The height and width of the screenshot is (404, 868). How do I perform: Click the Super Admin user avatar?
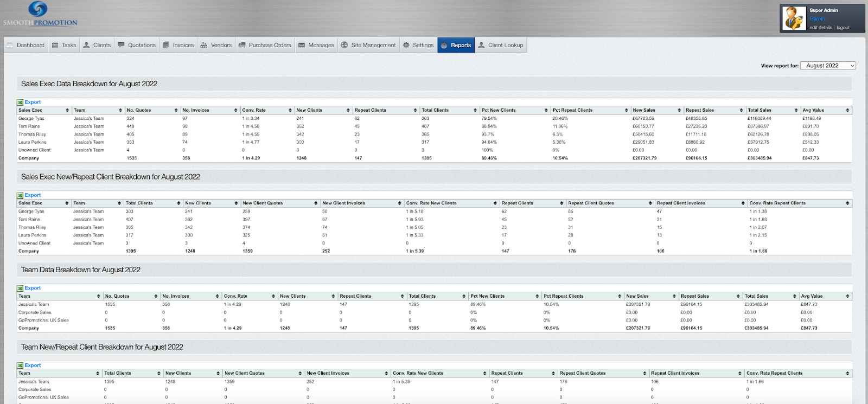tap(795, 18)
